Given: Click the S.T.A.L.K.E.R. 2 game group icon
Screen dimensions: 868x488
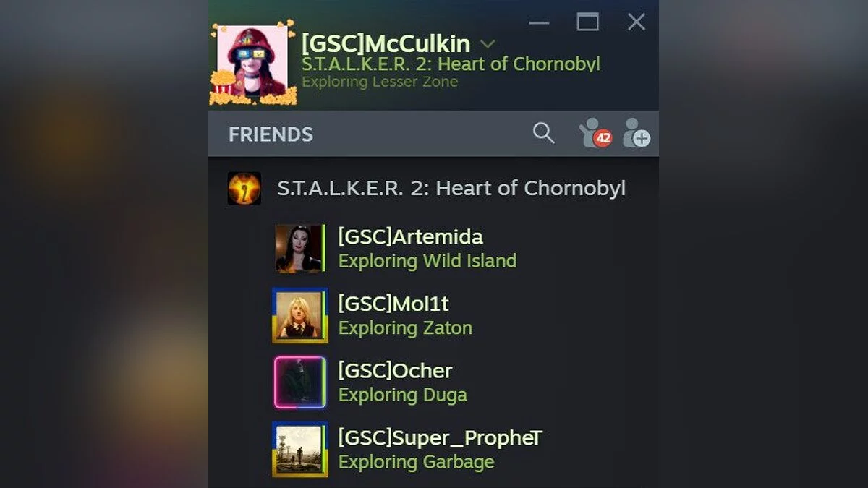Looking at the screenshot, I should click(x=244, y=189).
